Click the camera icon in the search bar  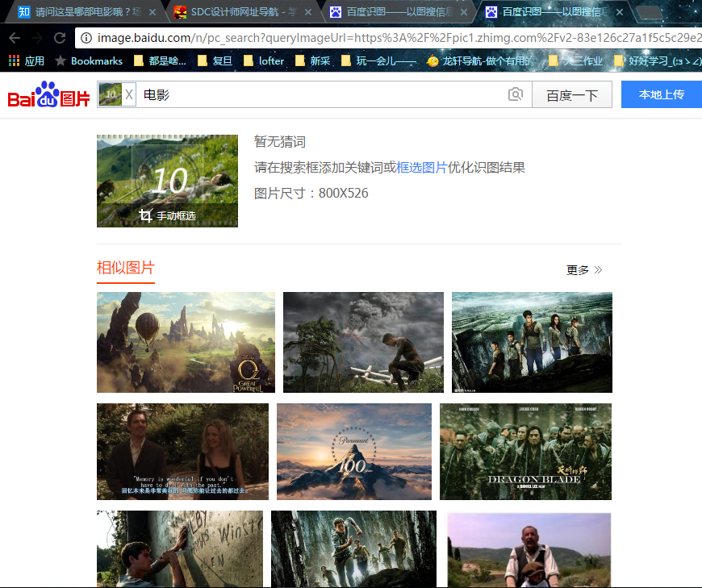tap(516, 94)
